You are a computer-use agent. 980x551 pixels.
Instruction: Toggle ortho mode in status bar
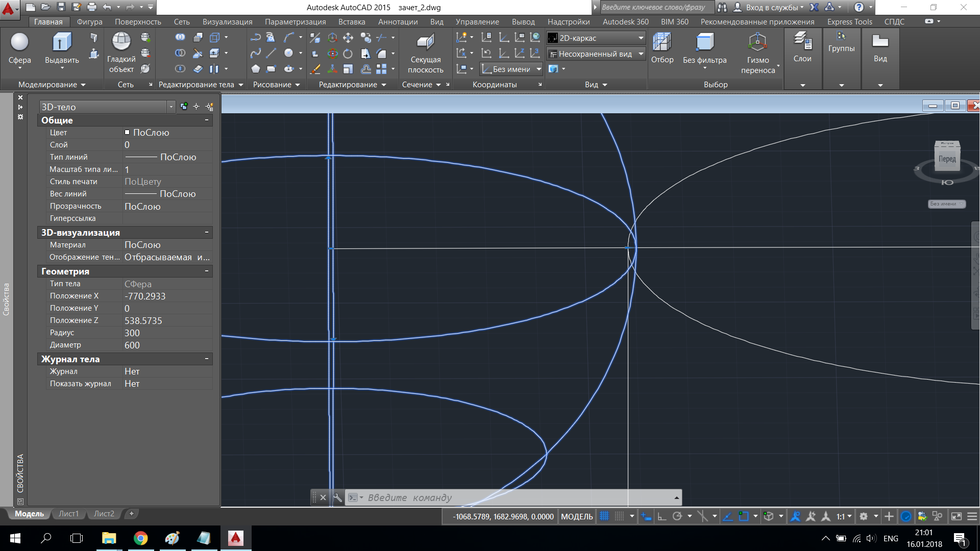pos(662,516)
